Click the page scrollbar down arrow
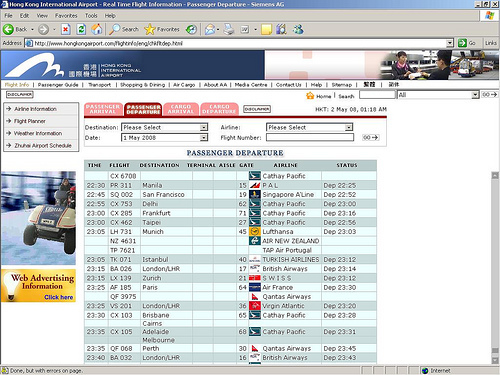The image size is (500, 375). 495,360
